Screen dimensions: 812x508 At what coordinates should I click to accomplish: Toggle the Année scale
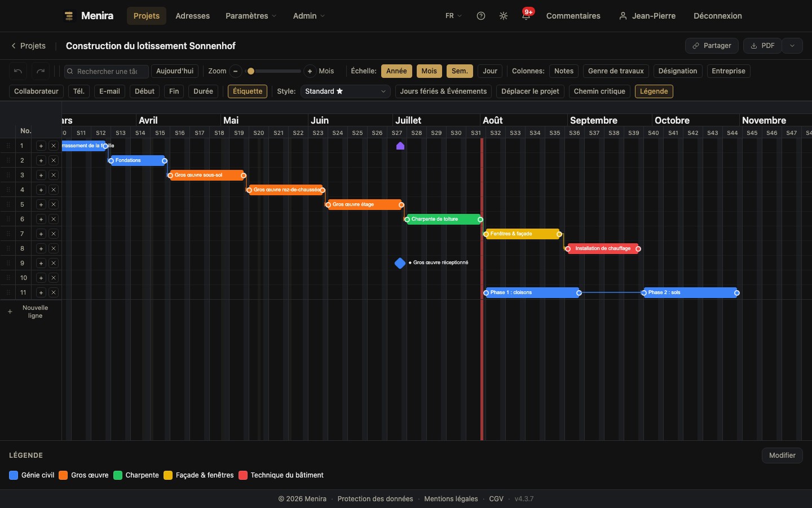click(396, 71)
